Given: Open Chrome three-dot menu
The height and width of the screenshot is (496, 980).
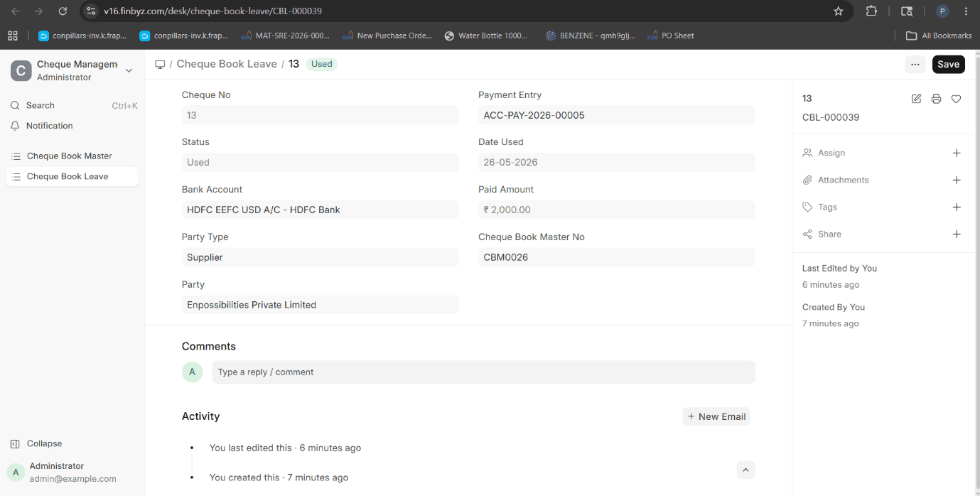Looking at the screenshot, I should pos(966,11).
